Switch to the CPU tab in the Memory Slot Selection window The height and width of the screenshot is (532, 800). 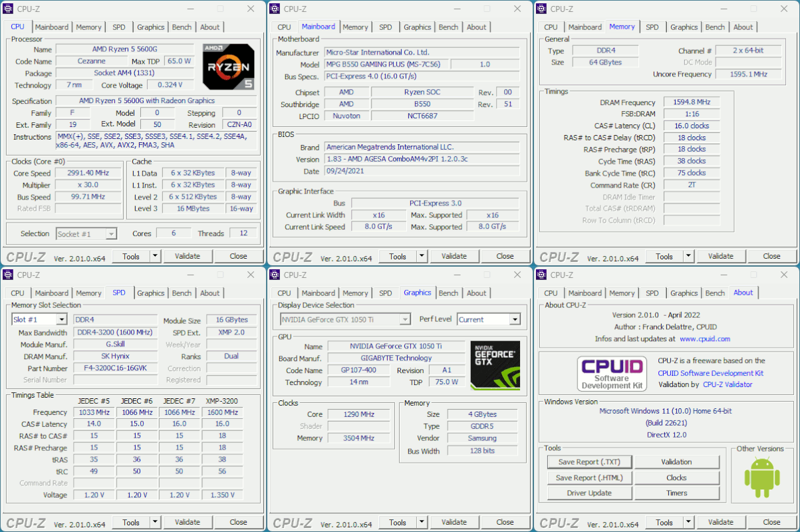pos(17,293)
